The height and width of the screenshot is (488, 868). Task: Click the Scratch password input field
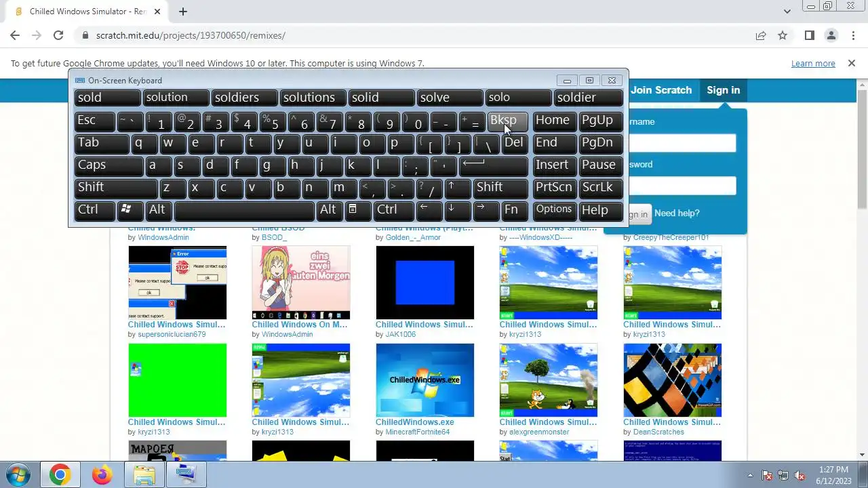pyautogui.click(x=682, y=186)
